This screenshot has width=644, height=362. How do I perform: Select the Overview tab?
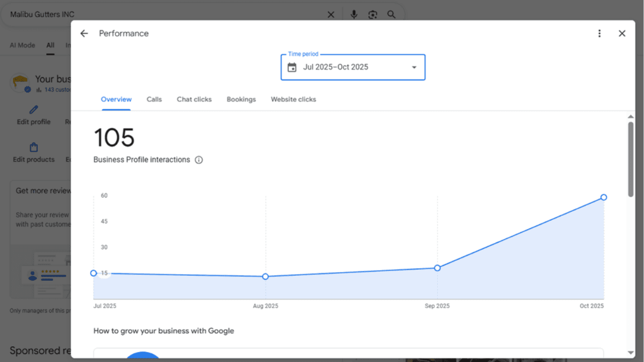tap(116, 99)
